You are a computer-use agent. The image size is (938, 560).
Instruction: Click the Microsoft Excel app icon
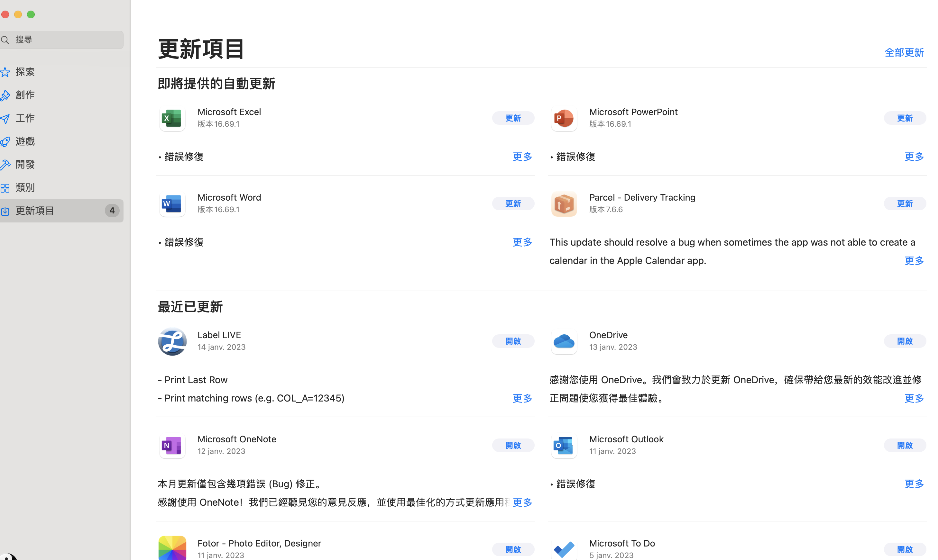(x=172, y=118)
